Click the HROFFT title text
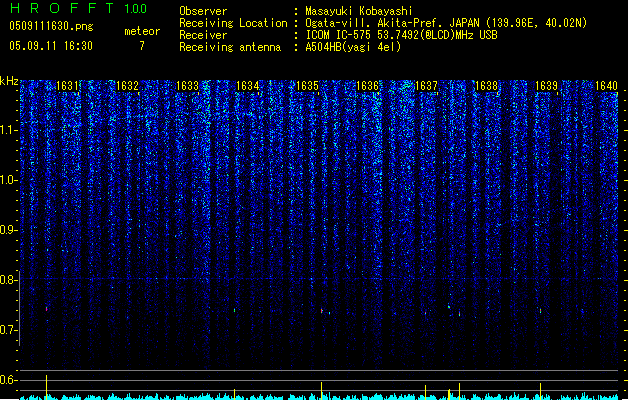This screenshot has width=629, height=400. pos(61,8)
